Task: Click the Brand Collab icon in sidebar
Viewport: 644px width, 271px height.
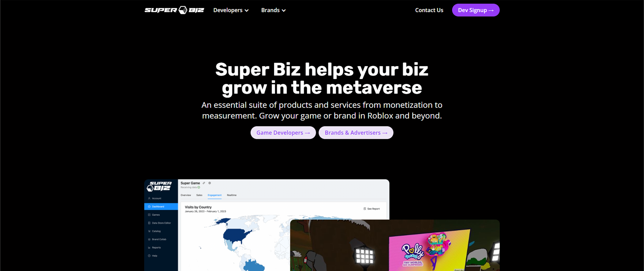Action: click(x=149, y=239)
